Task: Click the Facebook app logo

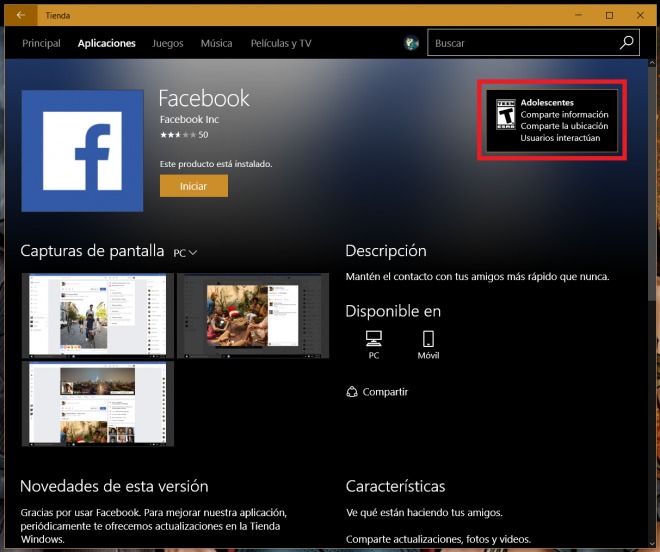Action: pyautogui.click(x=82, y=151)
